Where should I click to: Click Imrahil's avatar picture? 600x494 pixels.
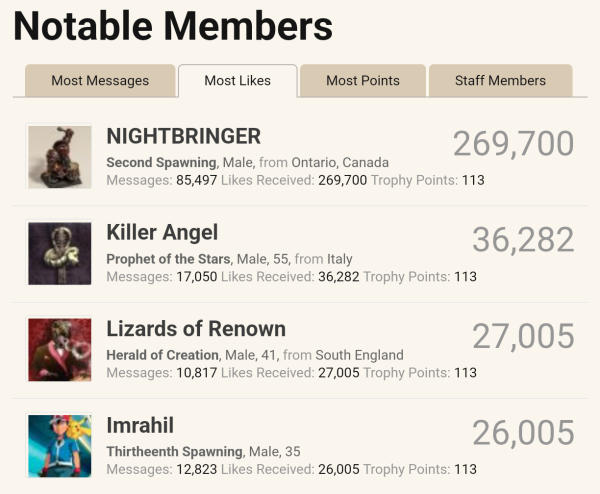pyautogui.click(x=59, y=444)
